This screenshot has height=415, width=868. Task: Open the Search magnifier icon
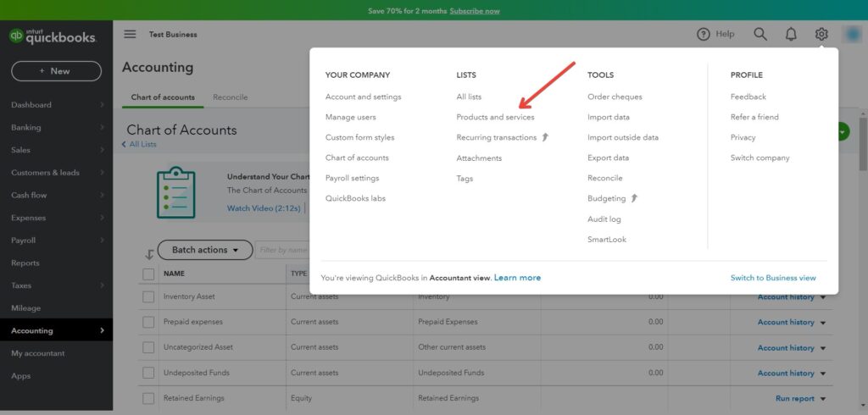coord(760,35)
